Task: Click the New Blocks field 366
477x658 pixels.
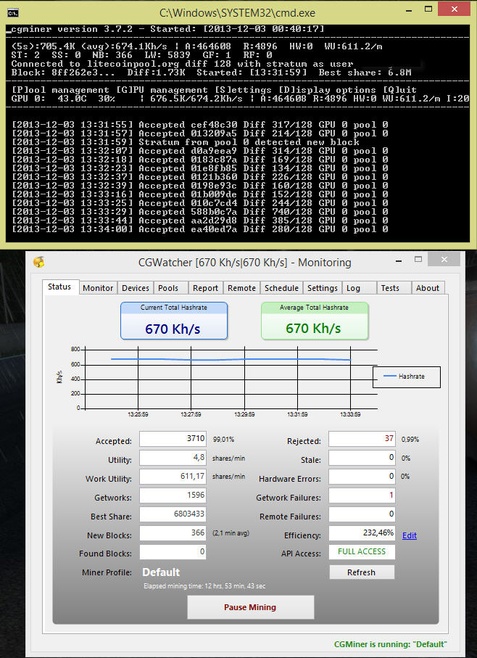Action: point(173,533)
